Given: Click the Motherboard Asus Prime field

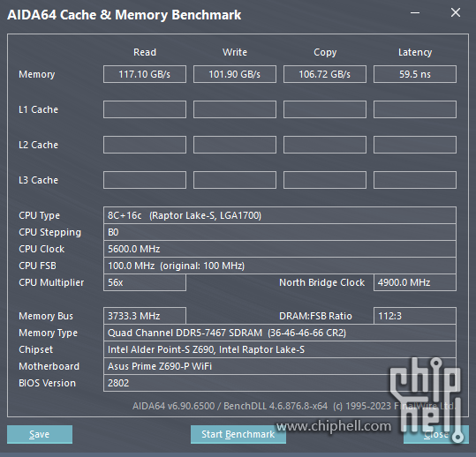Looking at the screenshot, I should pos(280,366).
